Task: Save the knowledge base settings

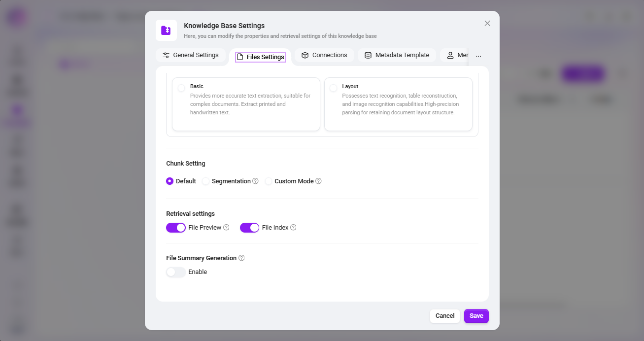Action: click(x=476, y=316)
